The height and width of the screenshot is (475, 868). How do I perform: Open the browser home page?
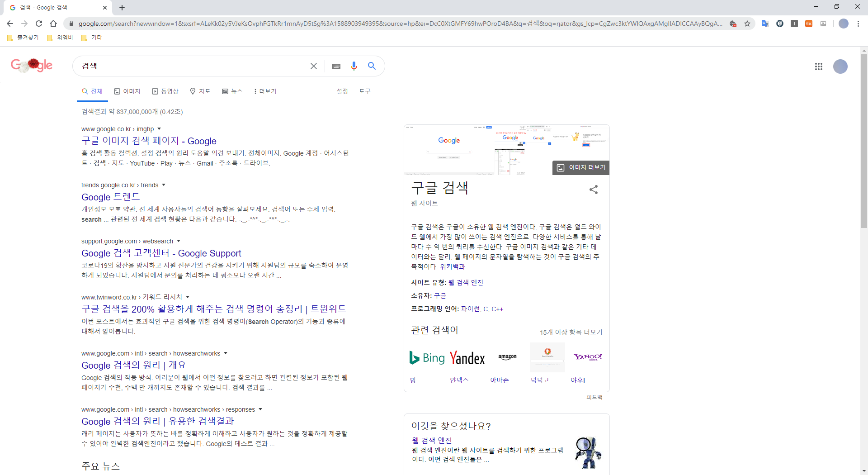pos(53,24)
